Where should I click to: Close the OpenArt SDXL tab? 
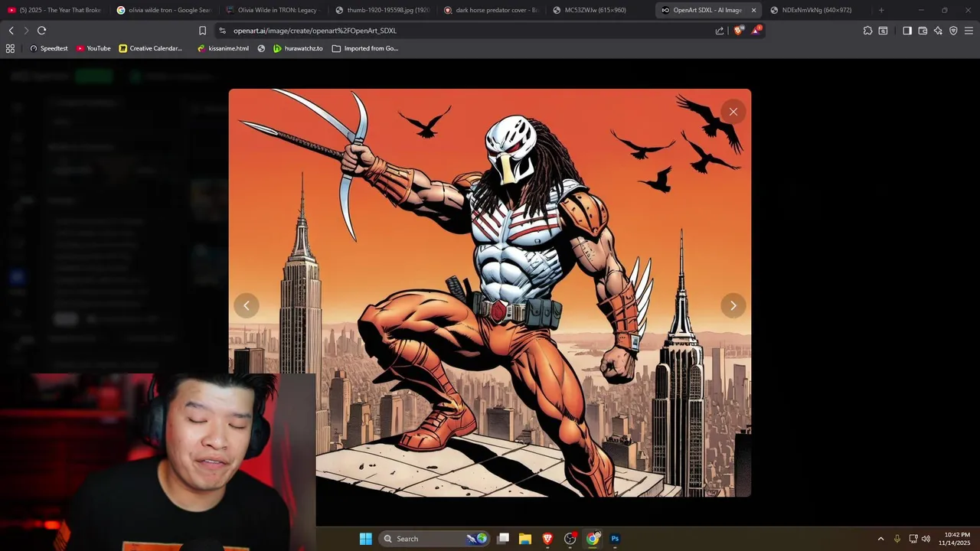tap(753, 10)
